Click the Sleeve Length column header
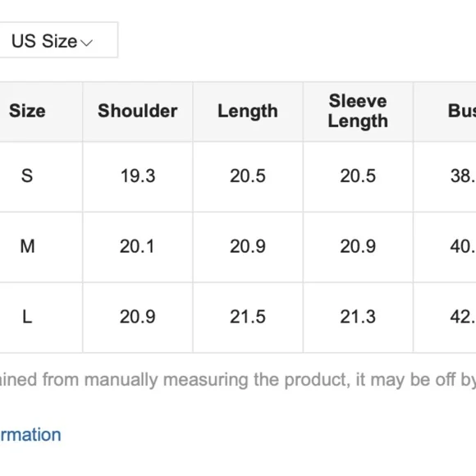 358,111
